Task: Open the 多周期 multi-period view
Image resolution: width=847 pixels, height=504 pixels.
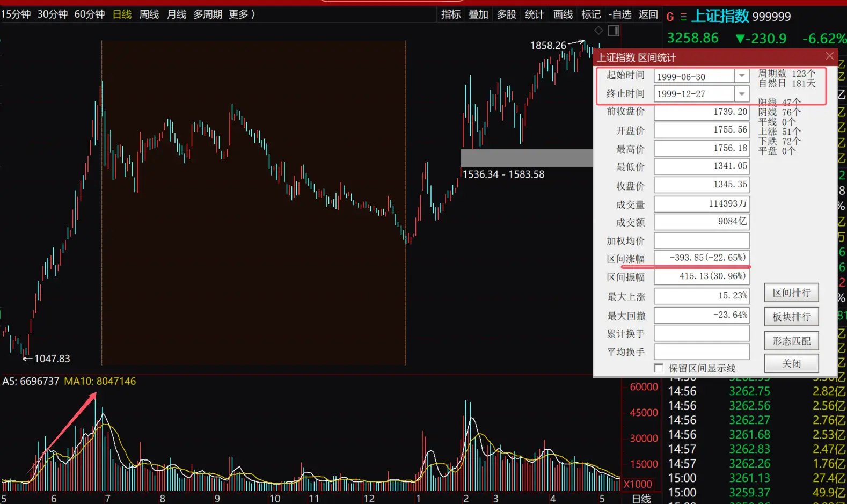Action: point(208,14)
